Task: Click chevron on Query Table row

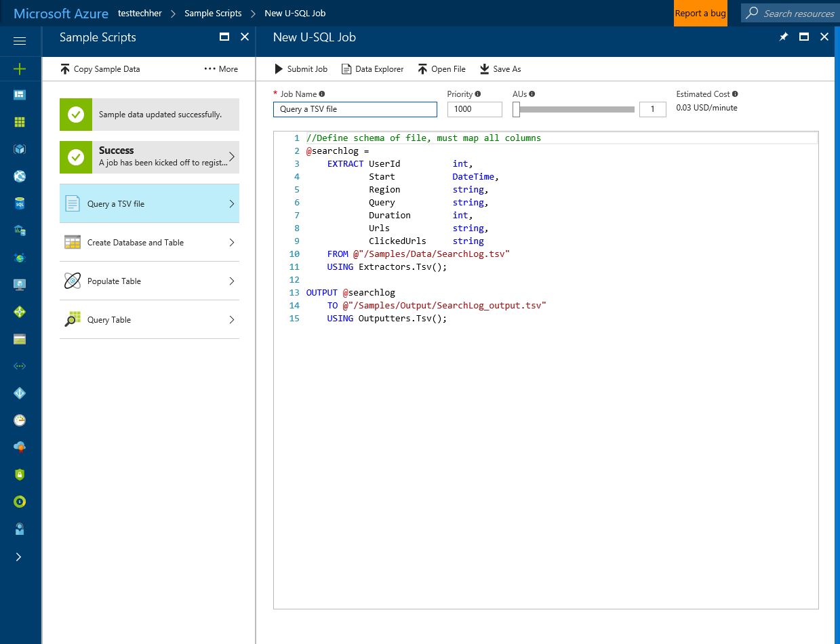Action: click(232, 319)
